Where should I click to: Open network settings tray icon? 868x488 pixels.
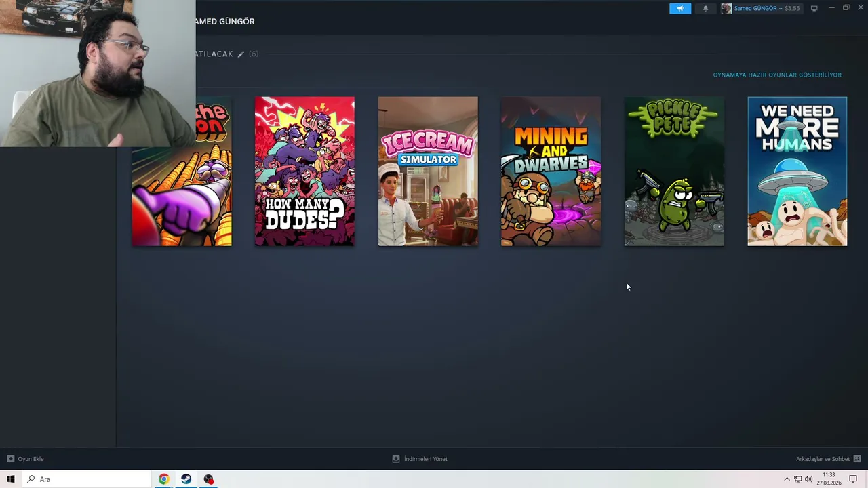(x=797, y=479)
